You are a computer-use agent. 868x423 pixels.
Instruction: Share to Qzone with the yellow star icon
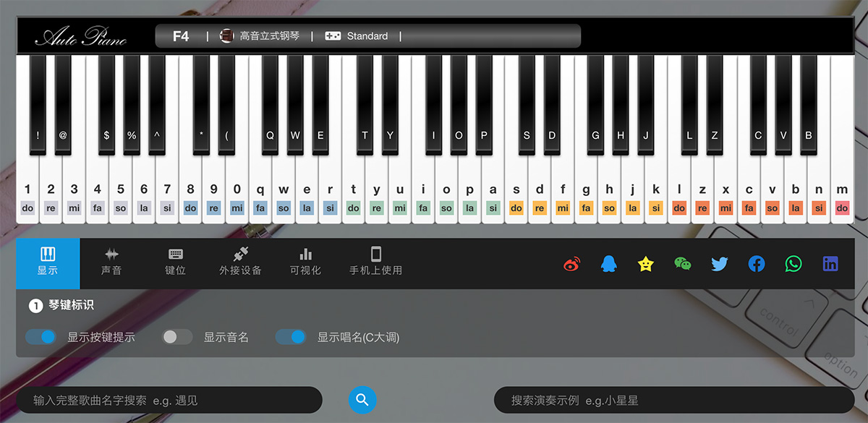pos(646,264)
